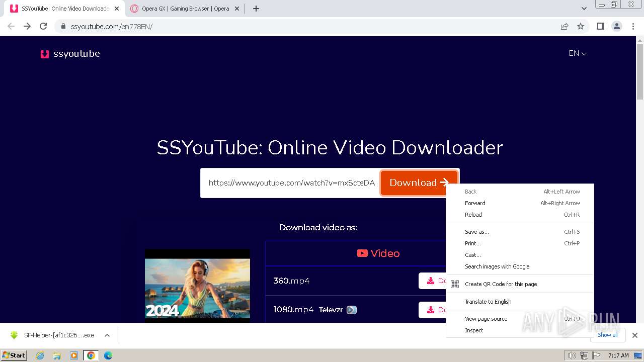Launch Microsoft Edge from the taskbar

pyautogui.click(x=108, y=355)
